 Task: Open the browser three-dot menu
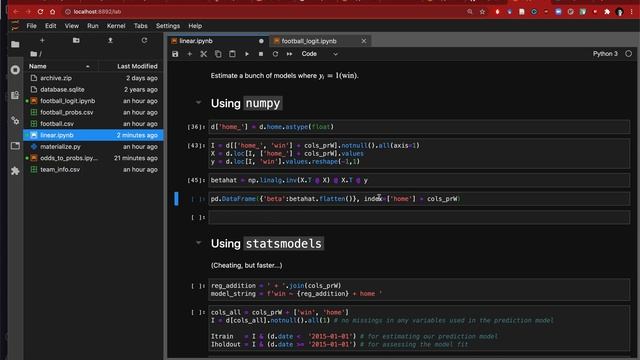[631, 12]
